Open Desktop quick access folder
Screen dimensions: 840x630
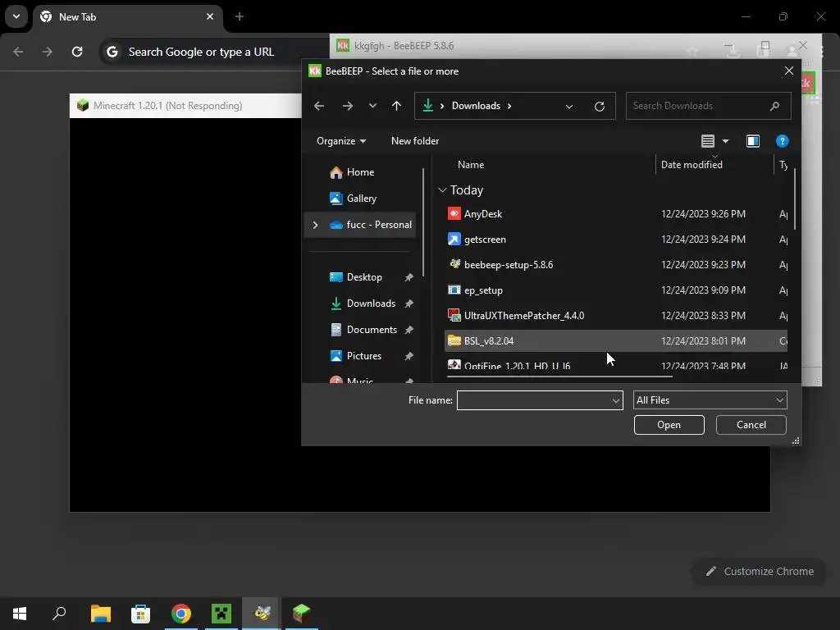click(x=363, y=277)
